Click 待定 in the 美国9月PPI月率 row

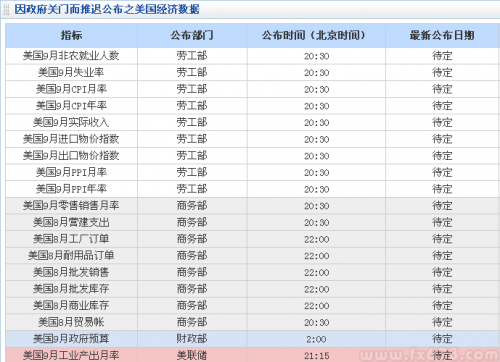click(x=442, y=172)
